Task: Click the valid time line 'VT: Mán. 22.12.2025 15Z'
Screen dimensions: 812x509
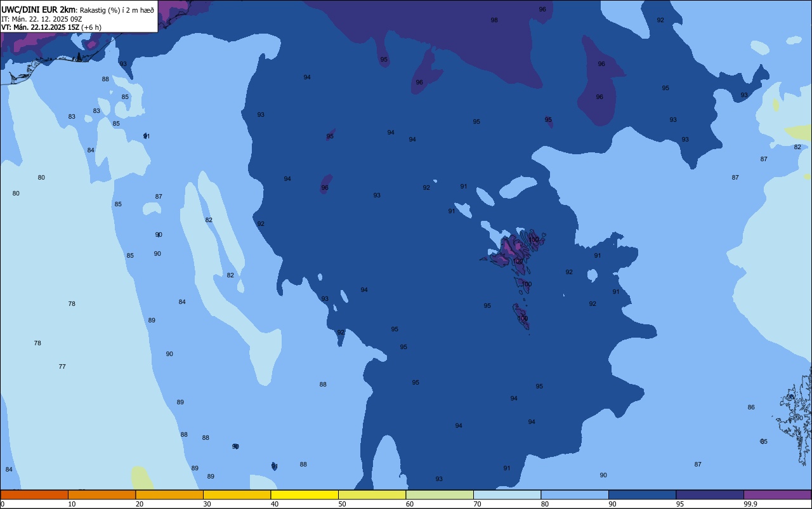Action: (40, 27)
